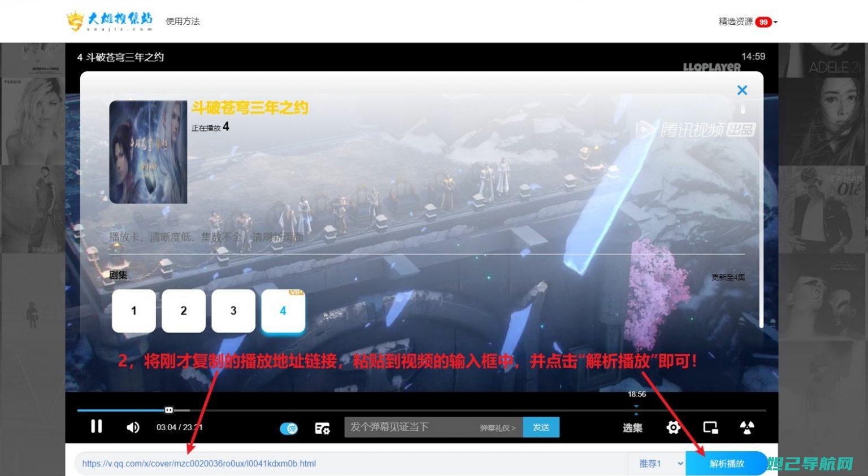Click the yellow 斗破苍穹三年之约 title
This screenshot has height=476, width=868.
[x=250, y=107]
